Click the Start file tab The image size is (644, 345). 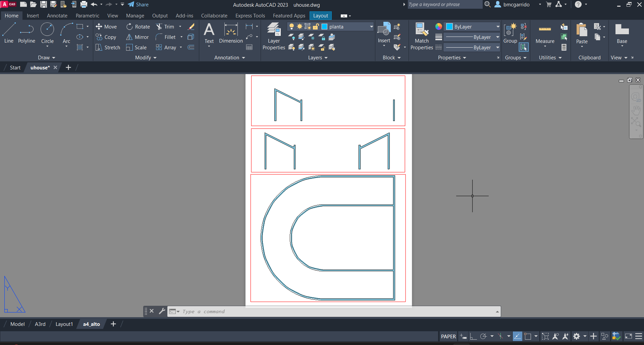click(x=15, y=68)
